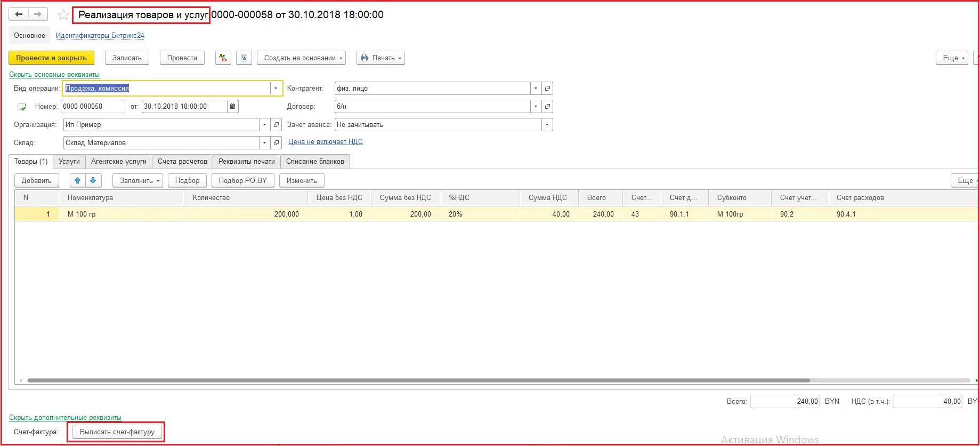Expand the Склад dropdown list
980x446 pixels.
coord(264,143)
